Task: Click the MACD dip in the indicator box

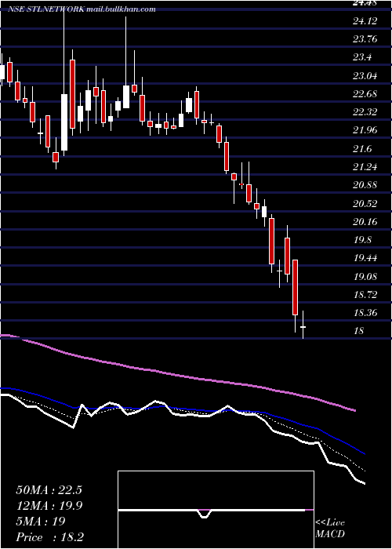Action: [x=204, y=514]
